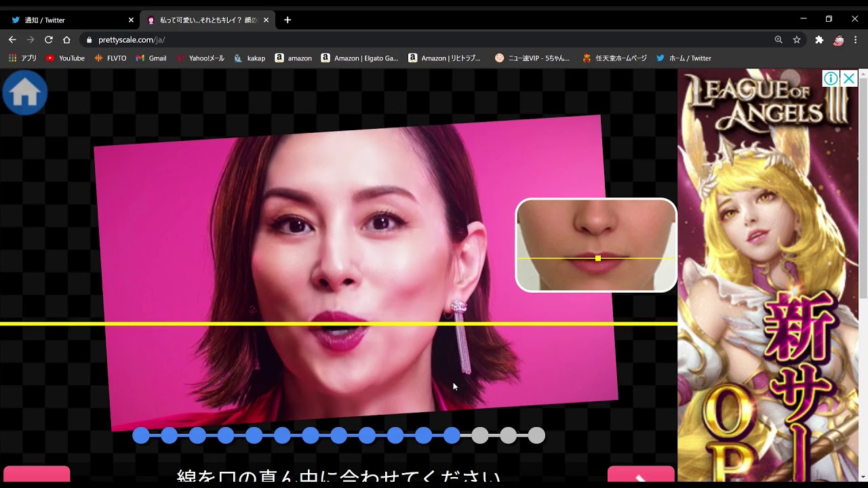Open the Chrome three-dot menu
The image size is (868, 488).
[x=856, y=40]
